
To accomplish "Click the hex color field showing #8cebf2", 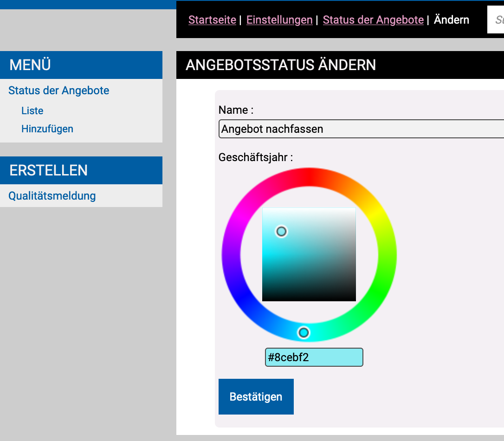I will point(314,357).
